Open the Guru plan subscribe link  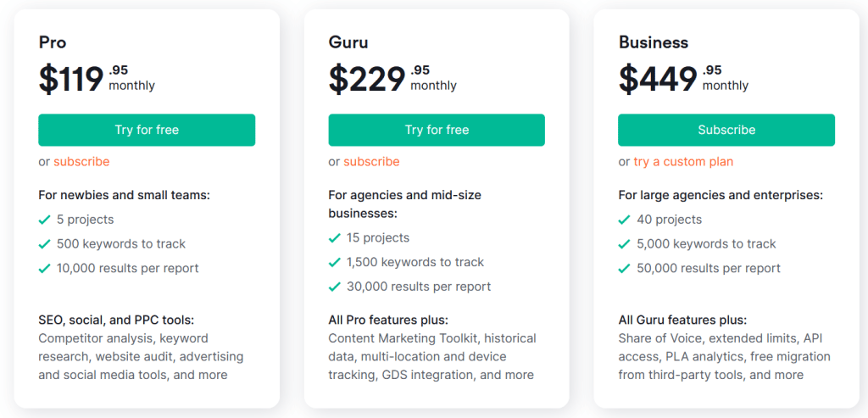371,162
